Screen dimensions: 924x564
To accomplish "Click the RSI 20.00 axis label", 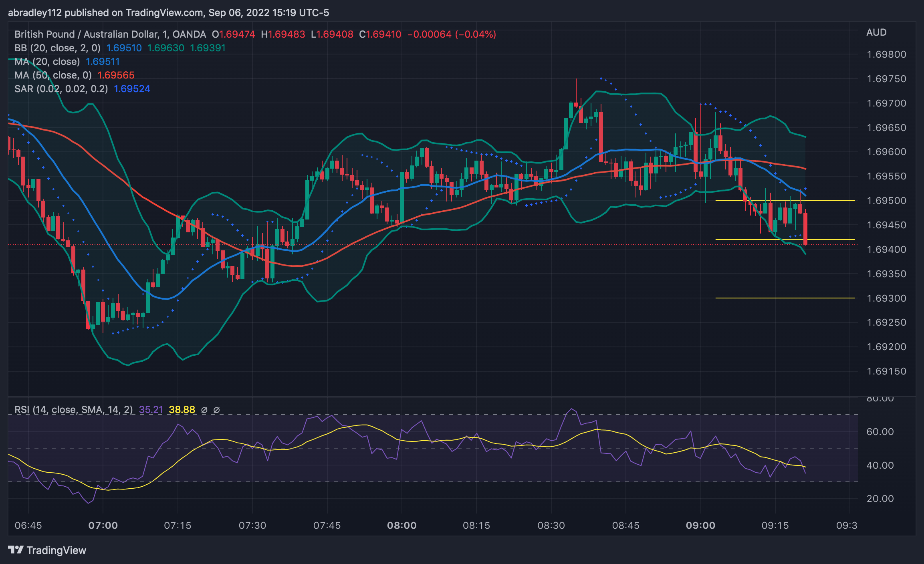I will click(x=880, y=499).
